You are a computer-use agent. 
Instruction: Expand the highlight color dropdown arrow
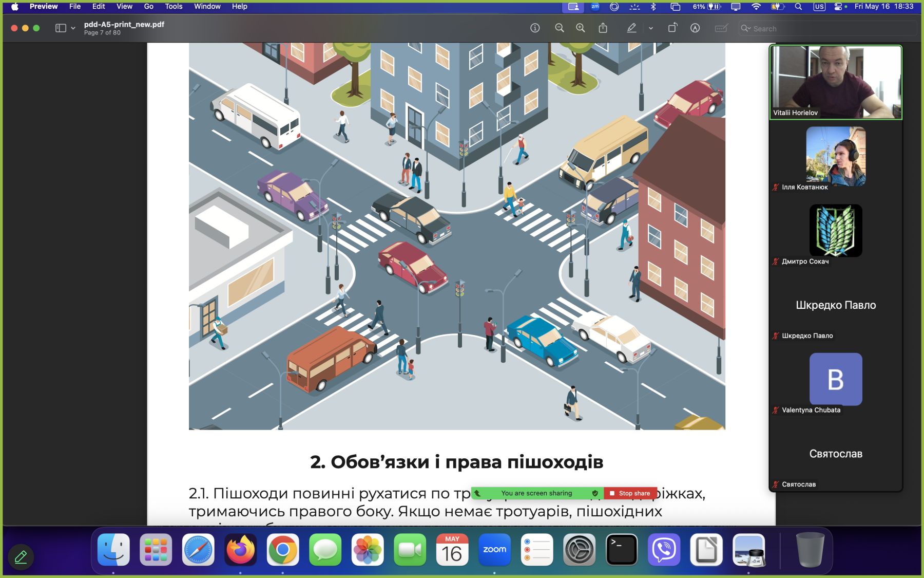coord(651,28)
